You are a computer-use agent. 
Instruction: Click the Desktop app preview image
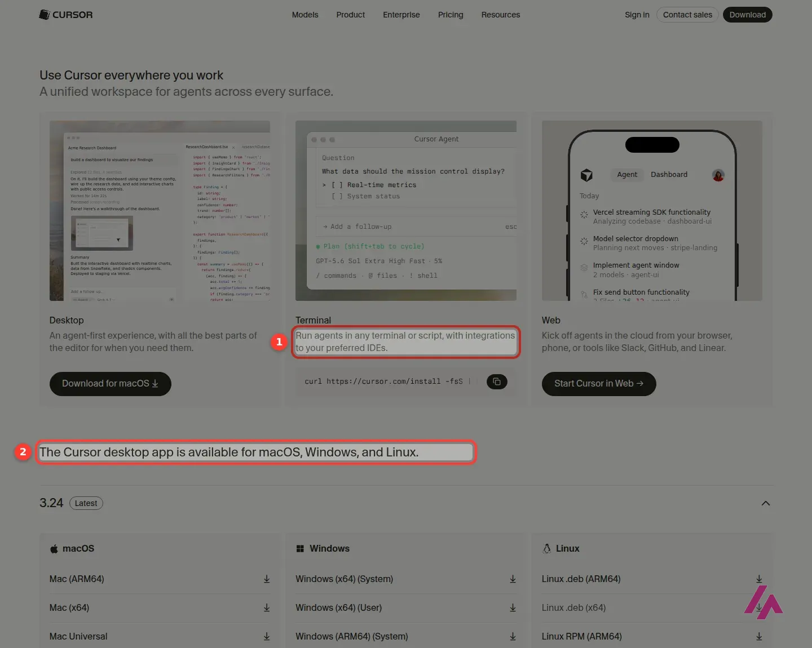coord(160,211)
